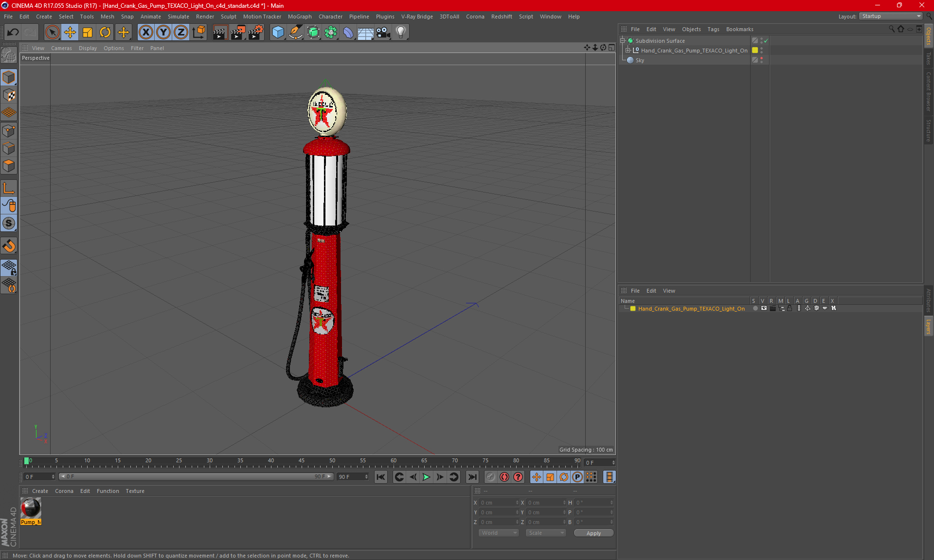Activate the Scale tool

click(x=88, y=33)
